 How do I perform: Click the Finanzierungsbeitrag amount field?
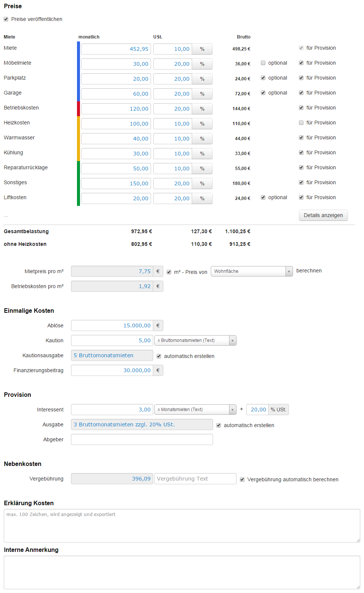[112, 370]
